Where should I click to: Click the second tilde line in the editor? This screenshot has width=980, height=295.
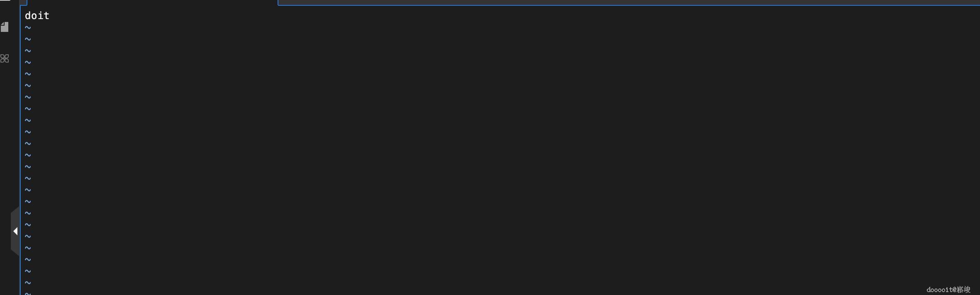click(x=28, y=39)
